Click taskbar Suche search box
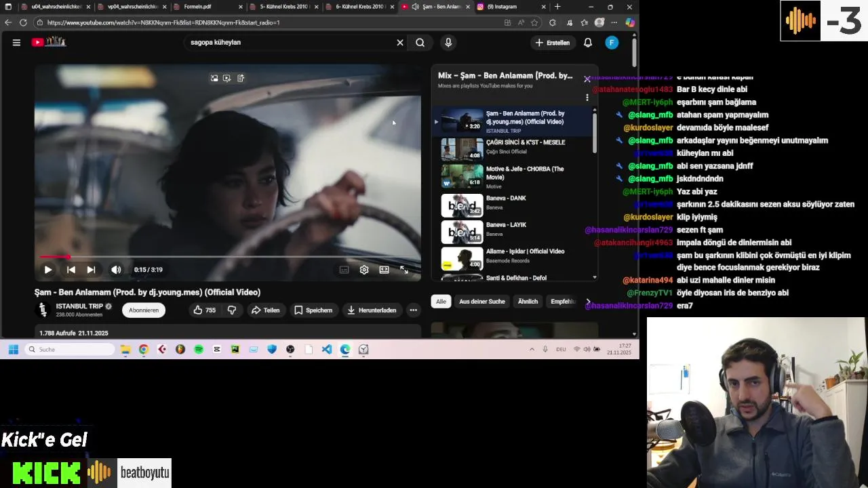 [x=70, y=350]
